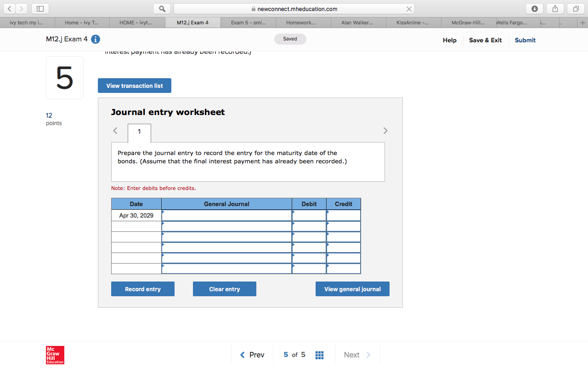Click the 'Journal entry worksheet' heading

pos(168,112)
